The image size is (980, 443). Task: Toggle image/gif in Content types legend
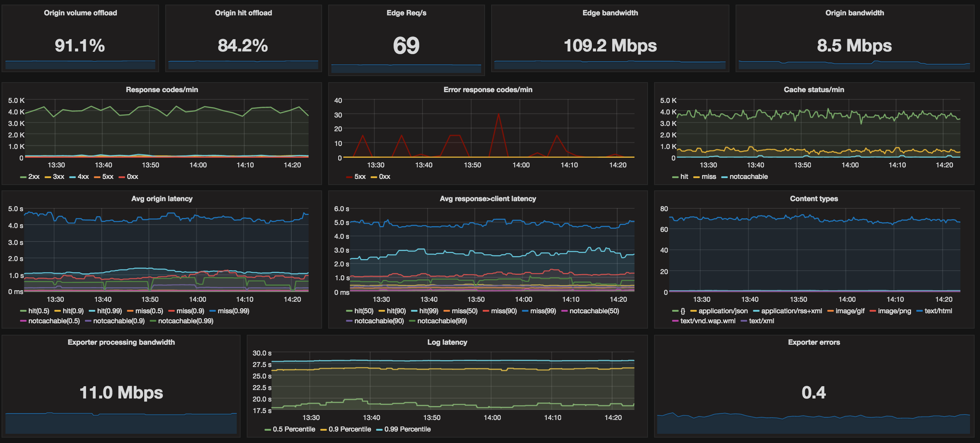pyautogui.click(x=850, y=311)
